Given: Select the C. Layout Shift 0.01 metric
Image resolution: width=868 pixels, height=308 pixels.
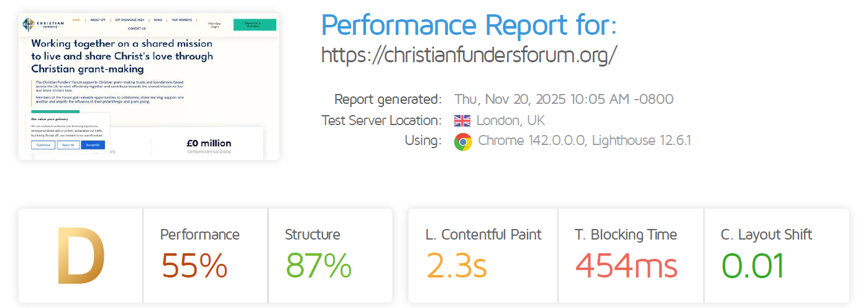Looking at the screenshot, I should tap(752, 266).
